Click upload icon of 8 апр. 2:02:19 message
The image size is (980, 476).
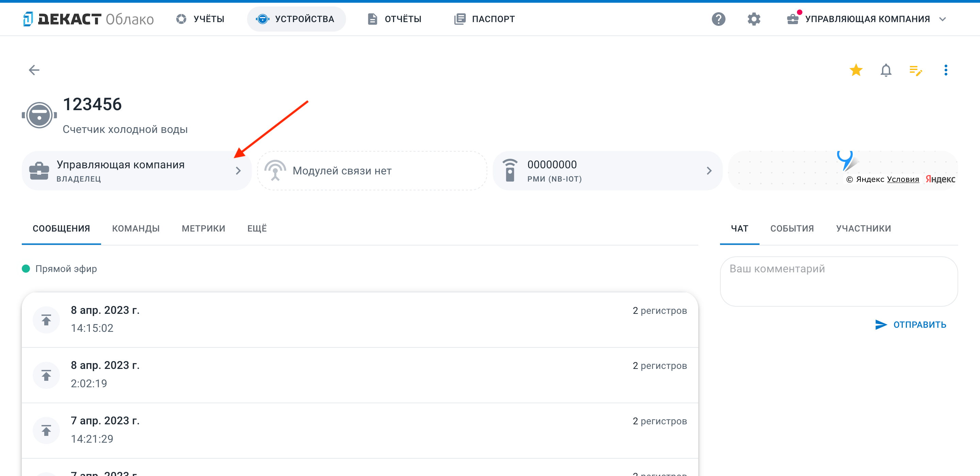[x=46, y=375]
